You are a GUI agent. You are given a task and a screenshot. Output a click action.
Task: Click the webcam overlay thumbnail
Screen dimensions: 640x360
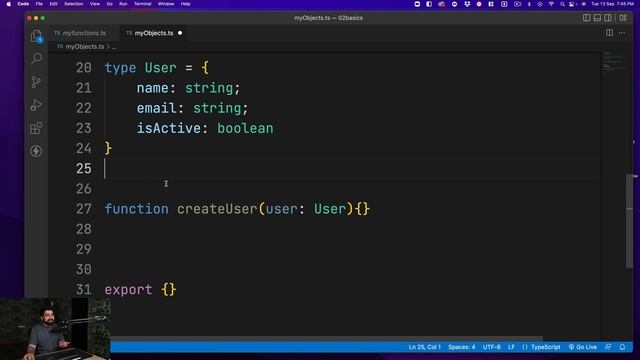(55, 329)
